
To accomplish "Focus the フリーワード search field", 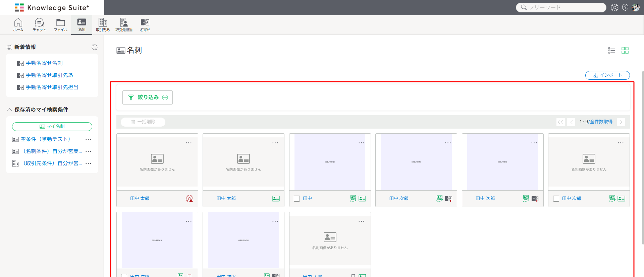I will pyautogui.click(x=561, y=7).
